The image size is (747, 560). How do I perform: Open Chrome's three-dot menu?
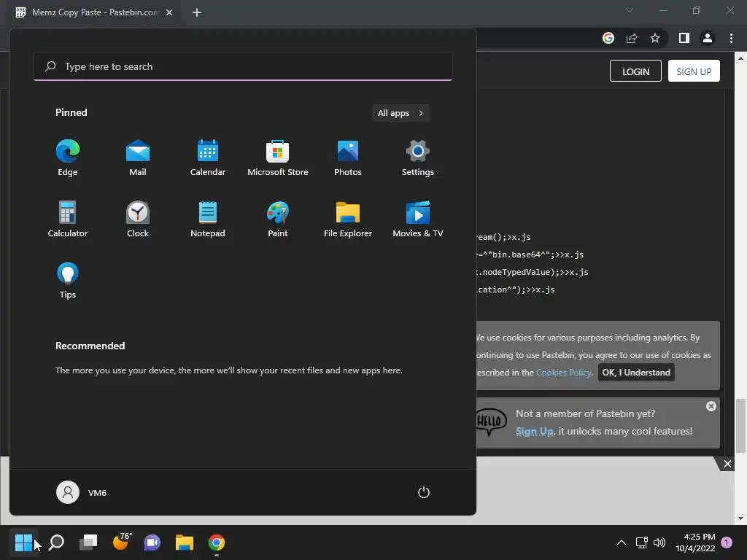pos(731,38)
